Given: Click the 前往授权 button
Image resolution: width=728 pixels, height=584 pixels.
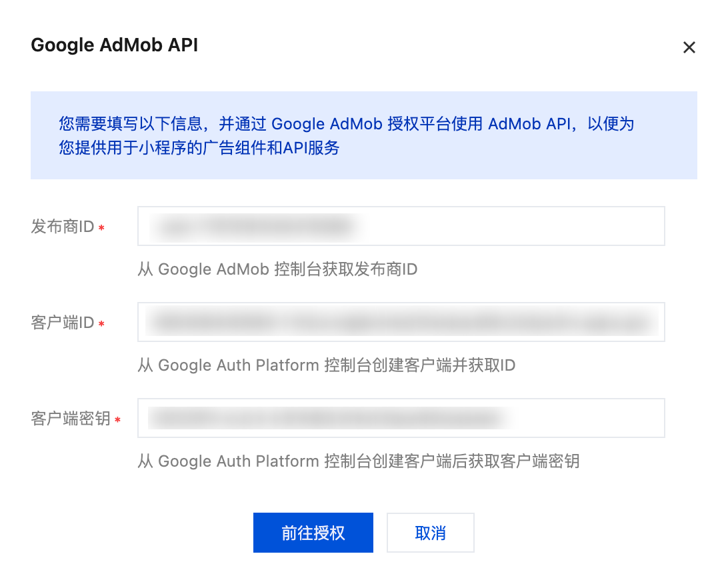Looking at the screenshot, I should [x=313, y=533].
